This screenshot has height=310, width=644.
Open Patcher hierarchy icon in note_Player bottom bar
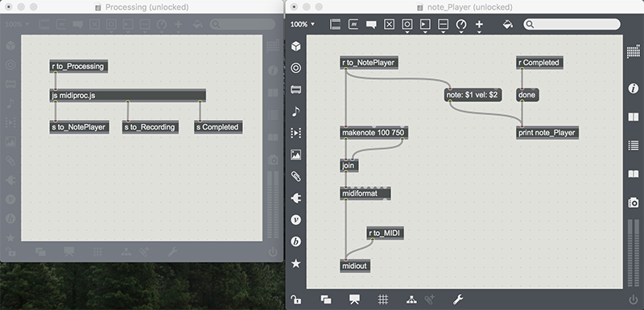[411, 300]
